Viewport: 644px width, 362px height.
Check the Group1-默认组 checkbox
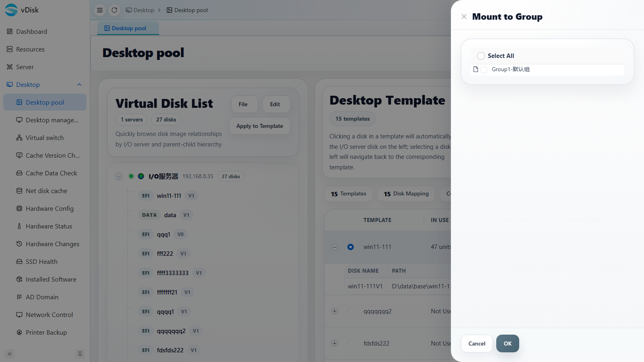coord(484,70)
